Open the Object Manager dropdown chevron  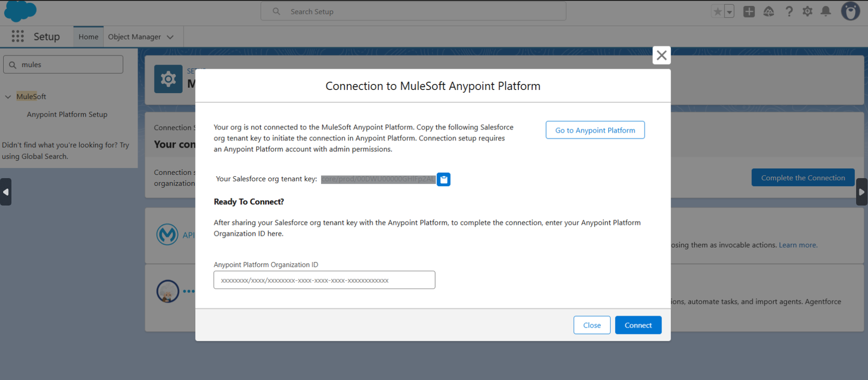point(170,37)
